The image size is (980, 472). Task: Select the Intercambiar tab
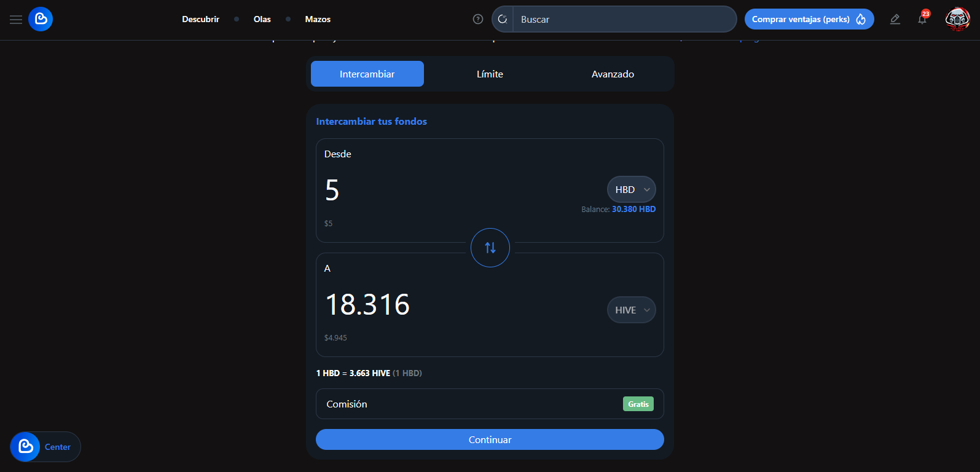(367, 74)
